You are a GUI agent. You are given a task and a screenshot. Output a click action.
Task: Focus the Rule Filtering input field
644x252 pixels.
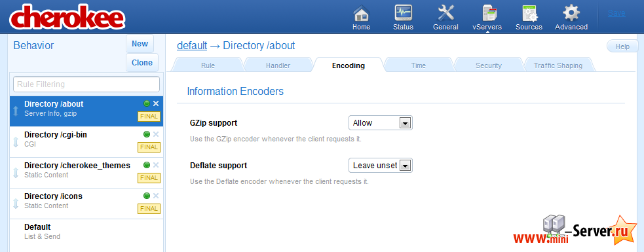(86, 84)
